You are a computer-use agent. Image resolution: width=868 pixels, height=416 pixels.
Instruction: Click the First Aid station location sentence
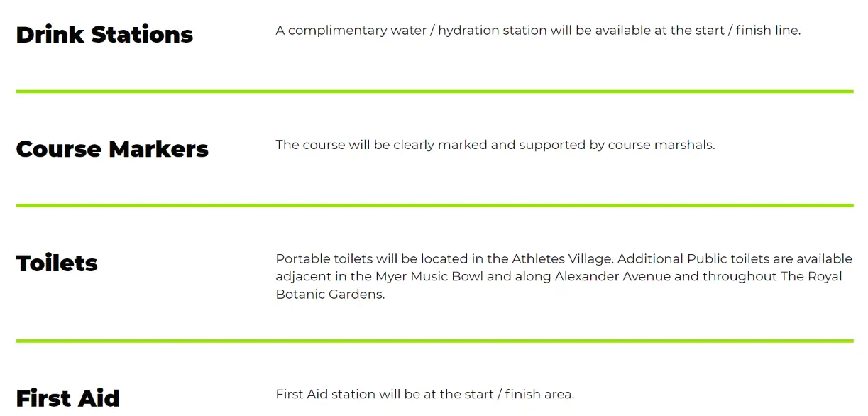point(425,394)
